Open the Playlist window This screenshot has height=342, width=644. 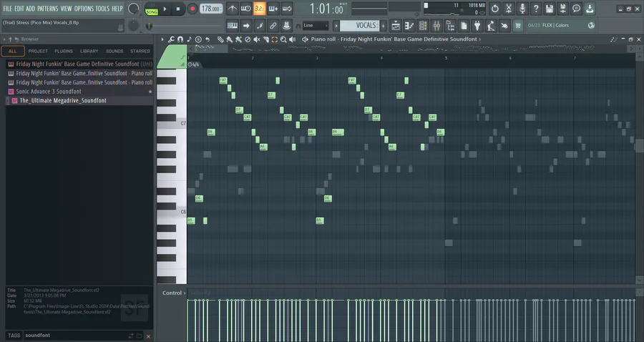tap(396, 26)
